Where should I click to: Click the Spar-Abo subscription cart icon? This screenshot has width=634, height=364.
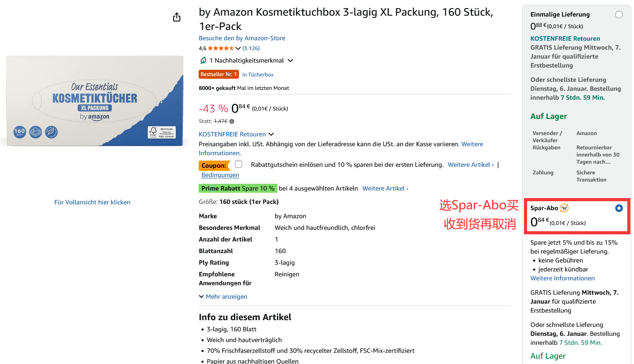click(564, 208)
